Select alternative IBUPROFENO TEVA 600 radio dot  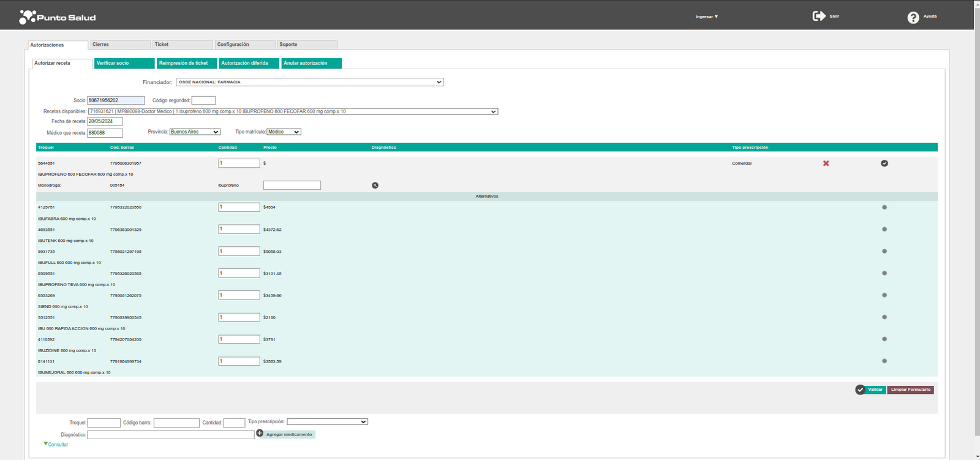884,273
